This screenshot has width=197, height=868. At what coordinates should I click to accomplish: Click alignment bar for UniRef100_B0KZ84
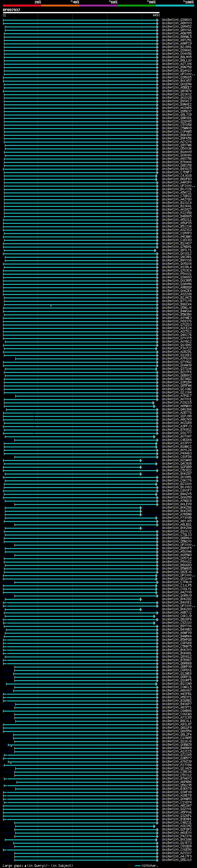click(x=73, y=528)
